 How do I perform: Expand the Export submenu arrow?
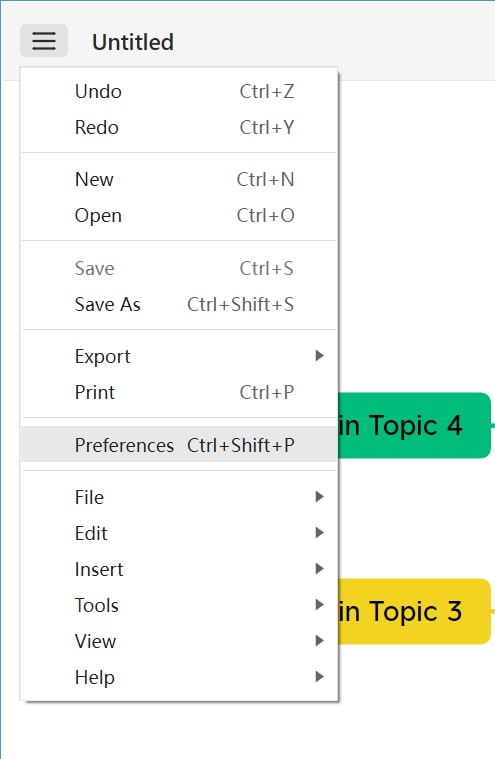[x=319, y=356]
